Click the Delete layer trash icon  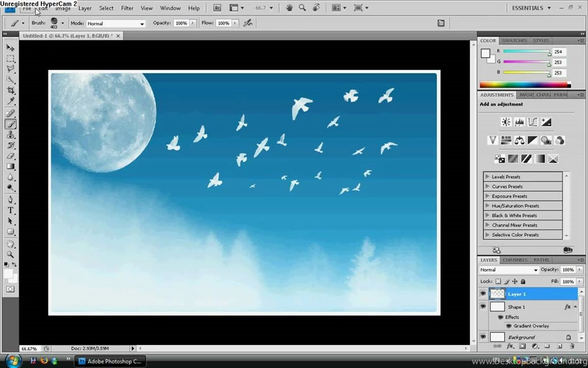pyautogui.click(x=571, y=346)
